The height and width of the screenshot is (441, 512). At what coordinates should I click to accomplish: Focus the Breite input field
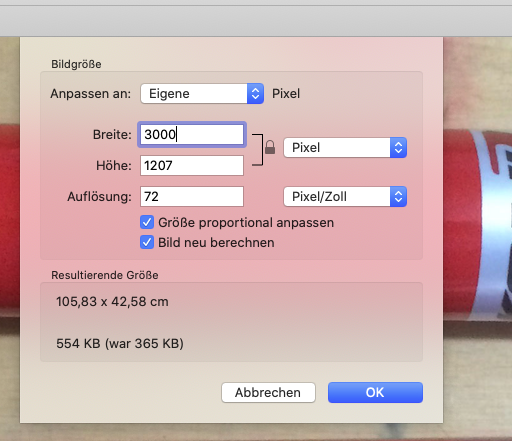coord(192,134)
